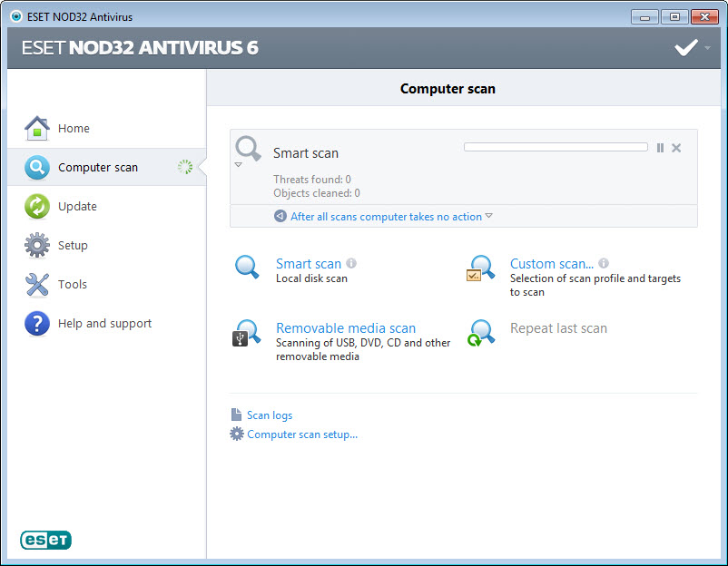This screenshot has height=566, width=728.
Task: Click the Home house icon in sidebar
Action: coord(37,128)
